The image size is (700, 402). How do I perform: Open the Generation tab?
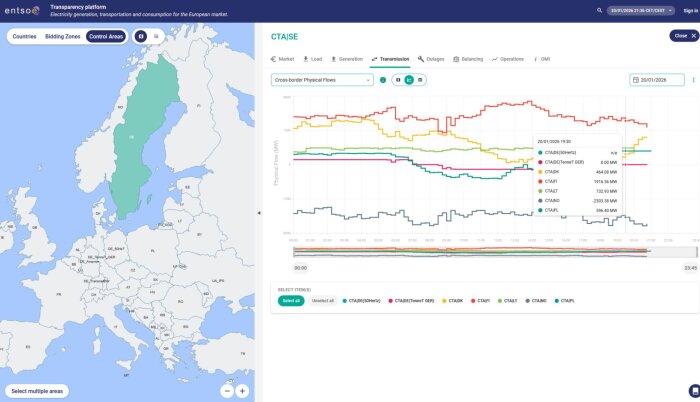347,59
